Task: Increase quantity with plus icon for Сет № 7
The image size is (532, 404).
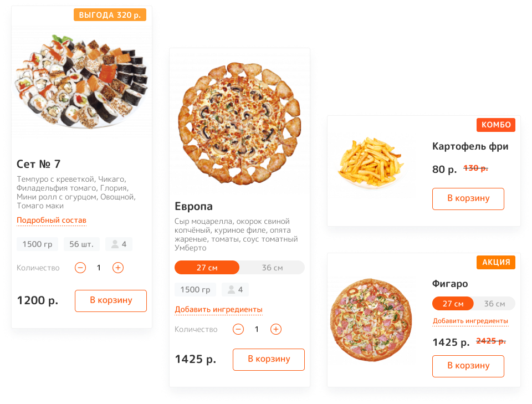Action: point(118,268)
